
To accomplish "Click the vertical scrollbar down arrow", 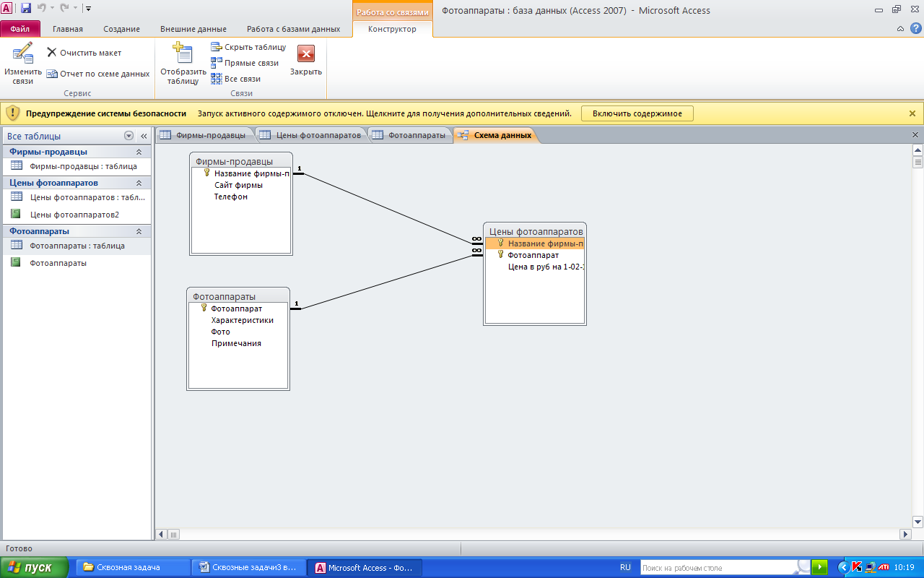I will [918, 522].
